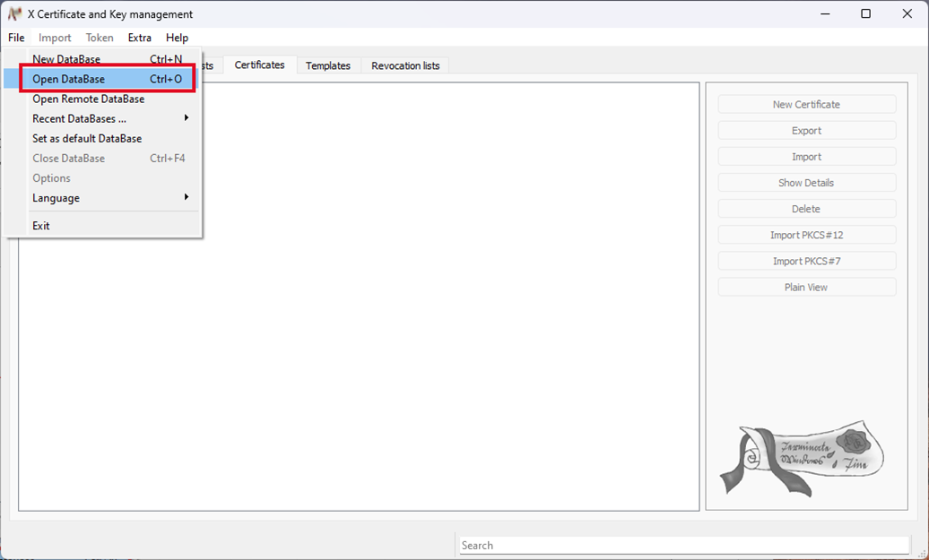Select the Certificates tab
This screenshot has height=560, width=929.
[x=259, y=65]
